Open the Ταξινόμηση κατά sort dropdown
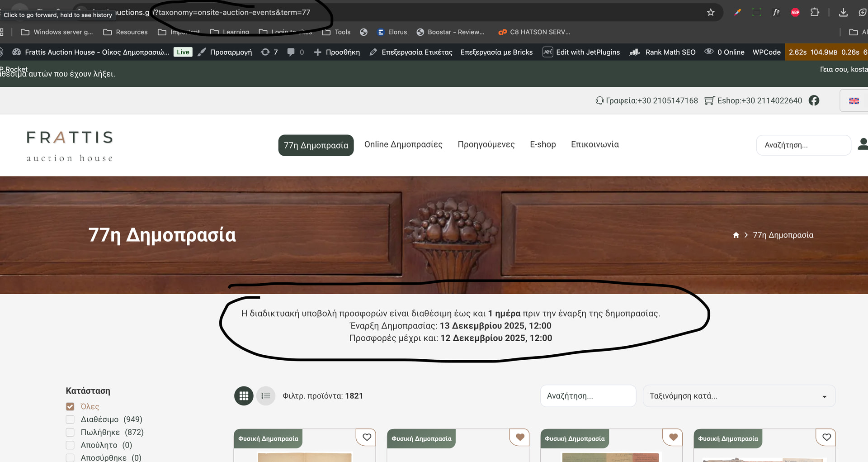 tap(739, 396)
